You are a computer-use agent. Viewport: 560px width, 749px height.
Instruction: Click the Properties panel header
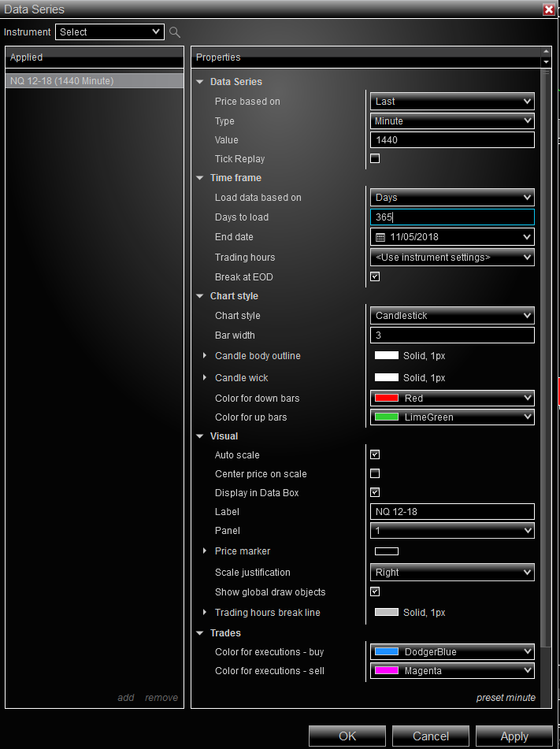click(x=366, y=57)
